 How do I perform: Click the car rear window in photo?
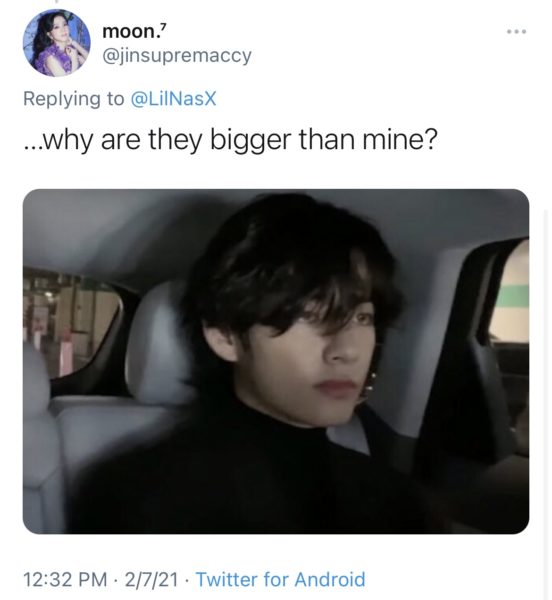point(73,325)
